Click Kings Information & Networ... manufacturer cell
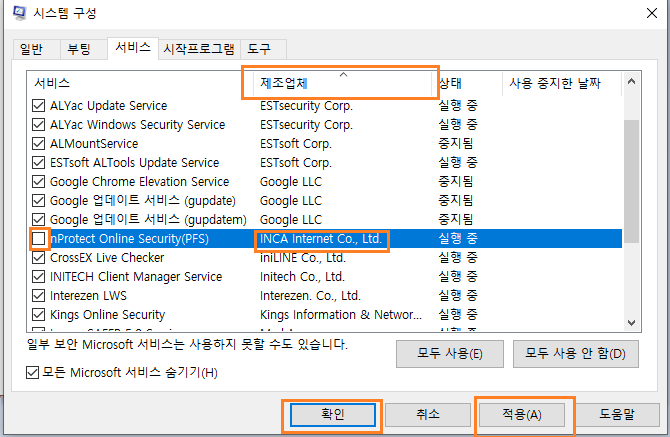Viewport: 670px width, 437px height. (x=341, y=315)
